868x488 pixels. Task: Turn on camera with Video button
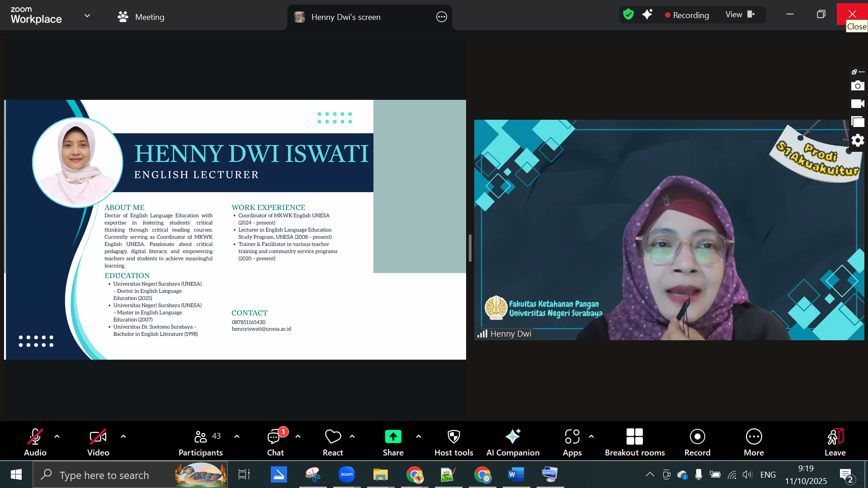[98, 442]
